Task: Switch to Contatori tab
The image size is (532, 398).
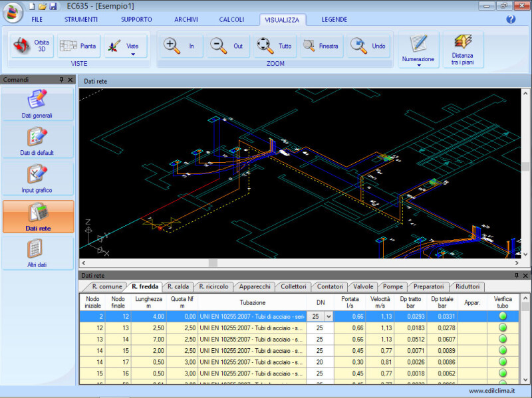Action: (x=330, y=287)
